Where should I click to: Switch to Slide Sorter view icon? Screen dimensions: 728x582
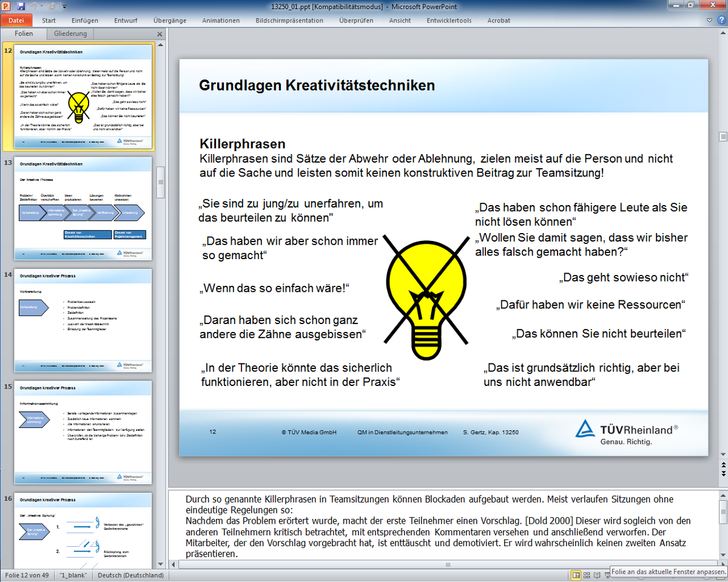[x=587, y=575]
